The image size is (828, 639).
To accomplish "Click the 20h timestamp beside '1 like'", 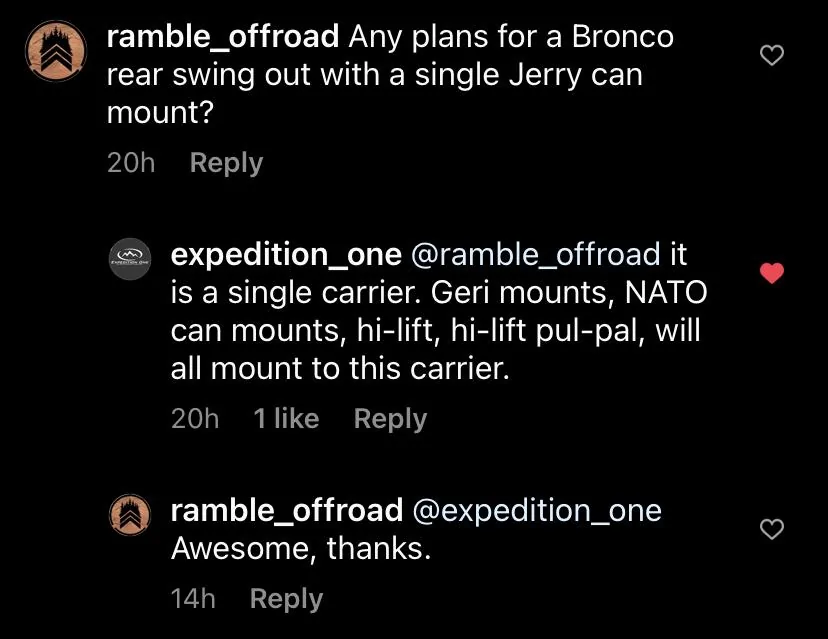I will pos(195,419).
